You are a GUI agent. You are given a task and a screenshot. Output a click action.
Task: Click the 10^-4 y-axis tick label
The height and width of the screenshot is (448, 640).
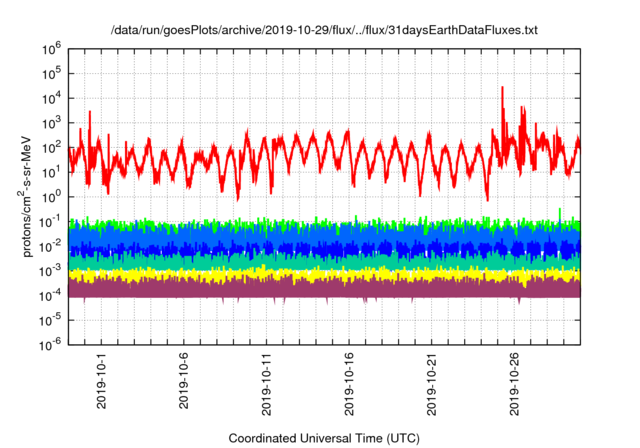click(x=51, y=296)
